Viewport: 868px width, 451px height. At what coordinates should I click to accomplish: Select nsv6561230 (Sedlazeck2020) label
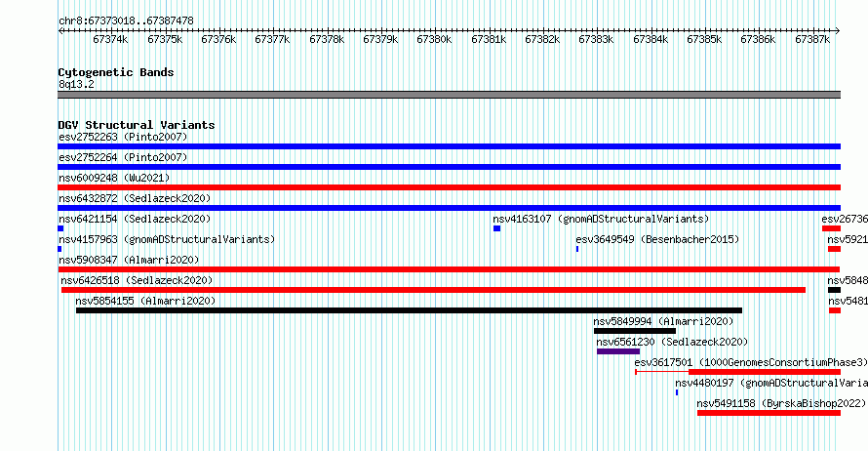(672, 342)
